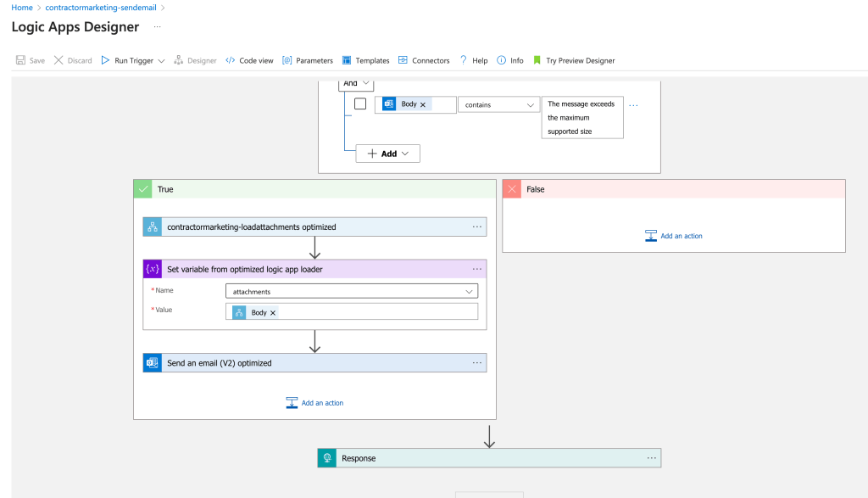Click the condition value text field
This screenshot has height=498, width=868.
click(582, 117)
